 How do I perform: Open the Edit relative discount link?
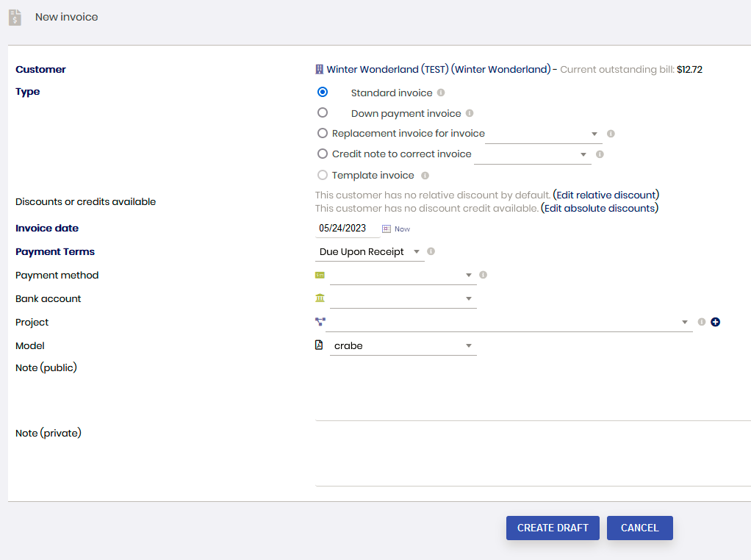(x=606, y=195)
